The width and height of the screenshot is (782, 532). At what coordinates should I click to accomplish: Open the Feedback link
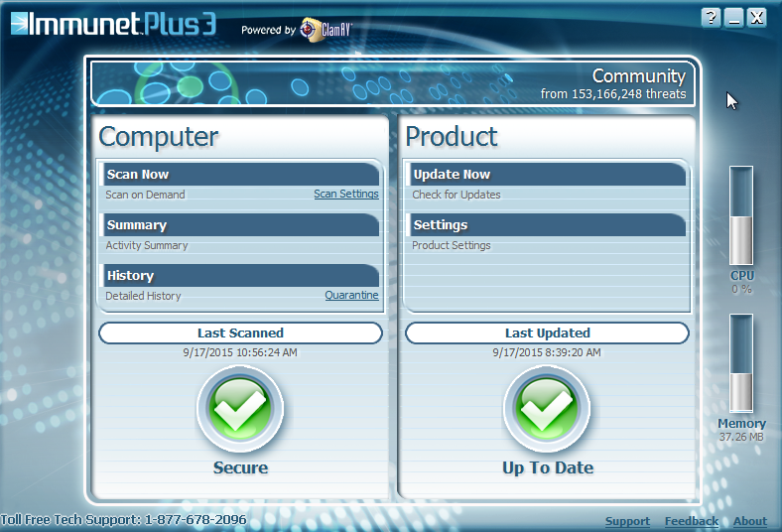[x=692, y=521]
